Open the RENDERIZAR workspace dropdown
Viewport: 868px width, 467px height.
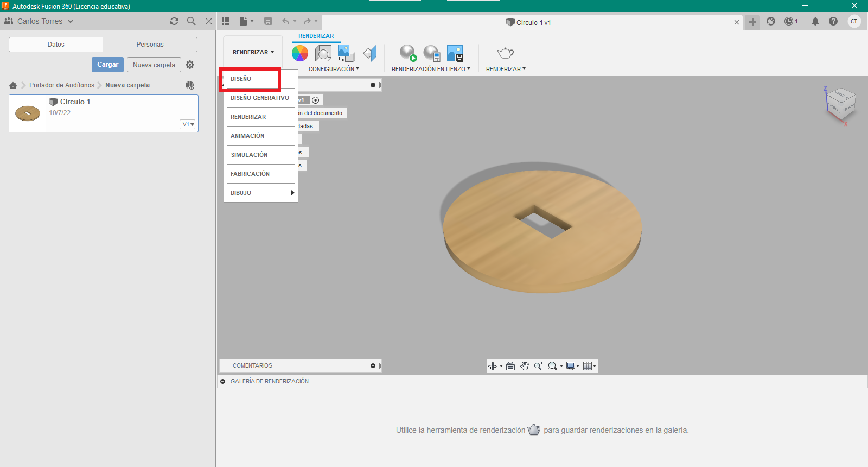[253, 52]
